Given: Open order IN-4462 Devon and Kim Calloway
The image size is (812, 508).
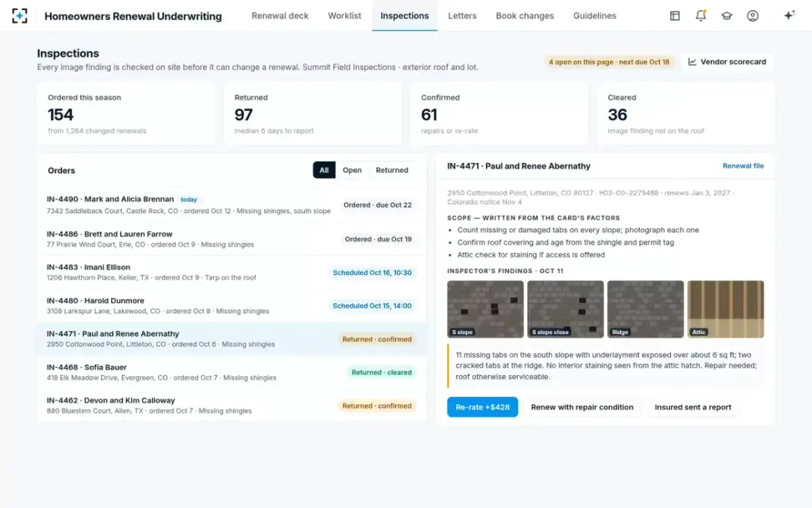Looking at the screenshot, I should (x=231, y=405).
